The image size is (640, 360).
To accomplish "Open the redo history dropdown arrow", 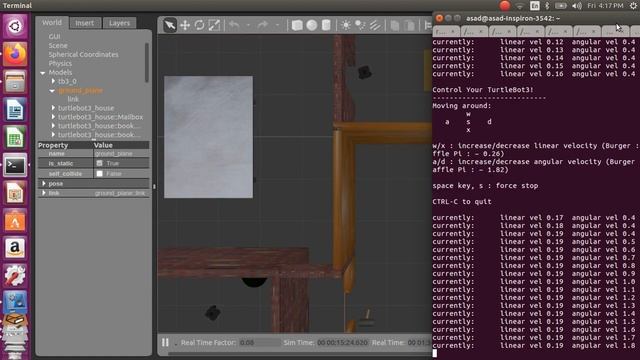I will pos(277,25).
